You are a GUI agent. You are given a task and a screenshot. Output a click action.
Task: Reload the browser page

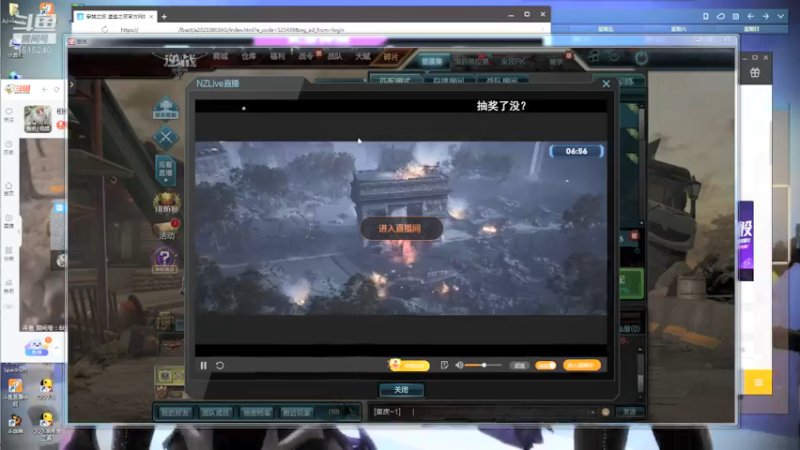[x=105, y=30]
